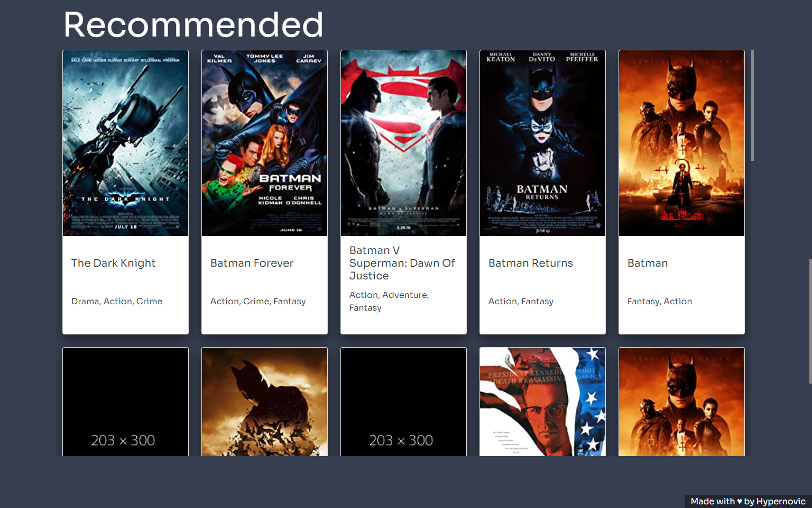Open the Batman Forever poster image
812x508 pixels.
264,143
